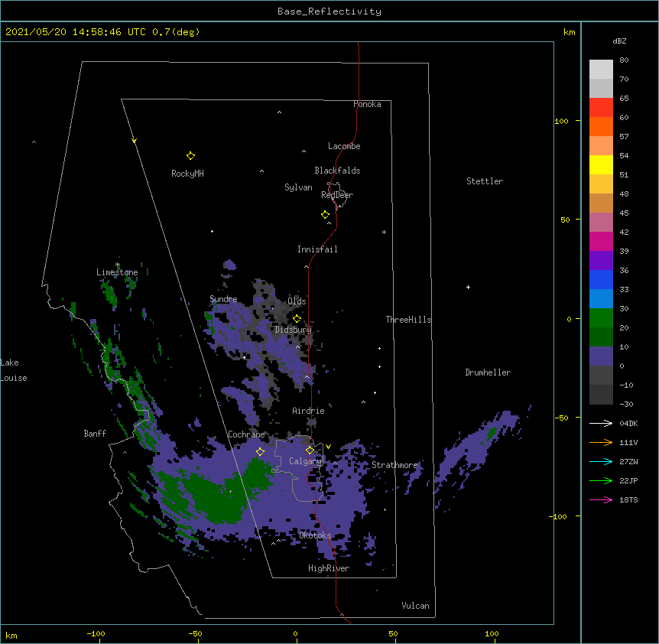This screenshot has height=644, width=659.
Task: Click the RockyMH label
Action: tap(187, 174)
